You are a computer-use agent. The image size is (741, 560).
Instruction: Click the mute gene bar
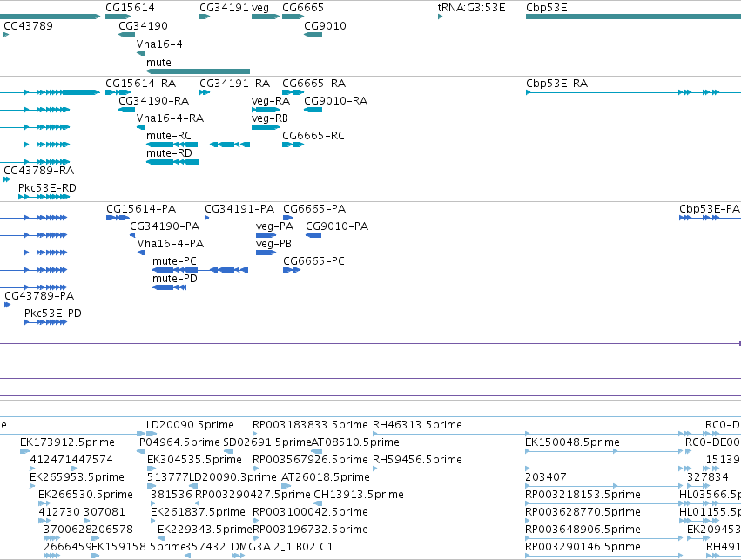tap(198, 71)
